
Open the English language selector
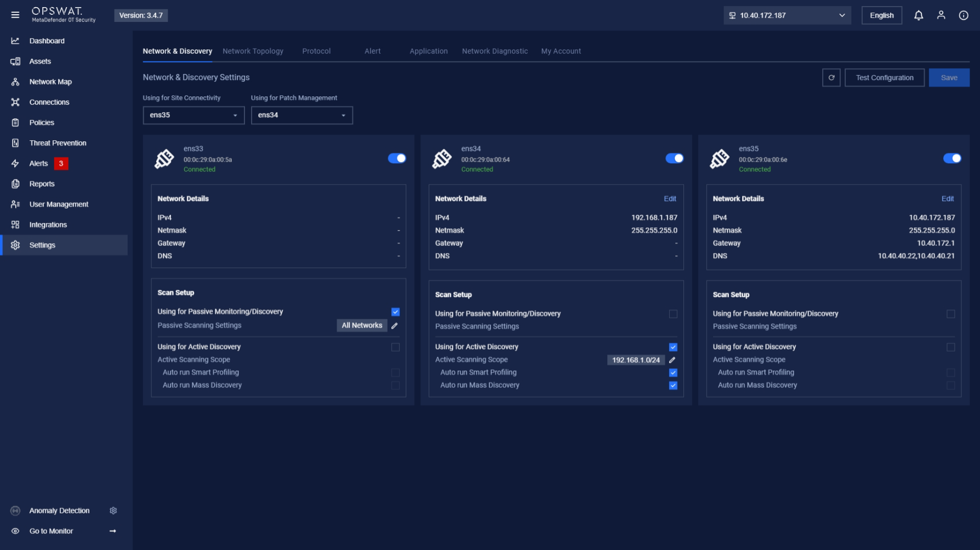(x=882, y=15)
